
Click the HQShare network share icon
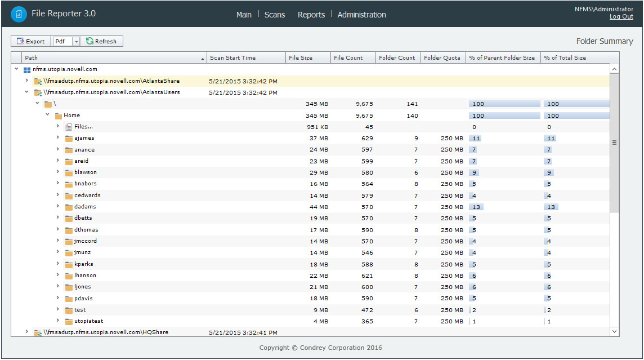pos(38,333)
